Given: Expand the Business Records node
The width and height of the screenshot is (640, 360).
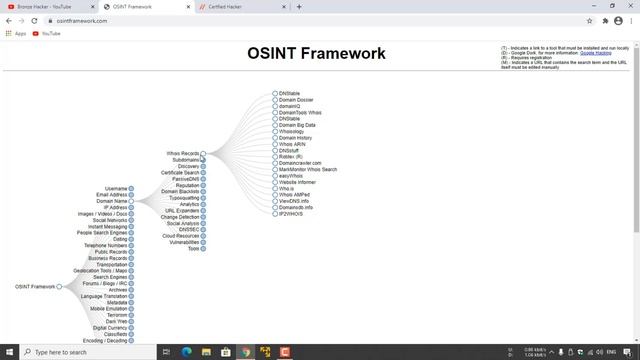Looking at the screenshot, I should [x=131, y=258].
